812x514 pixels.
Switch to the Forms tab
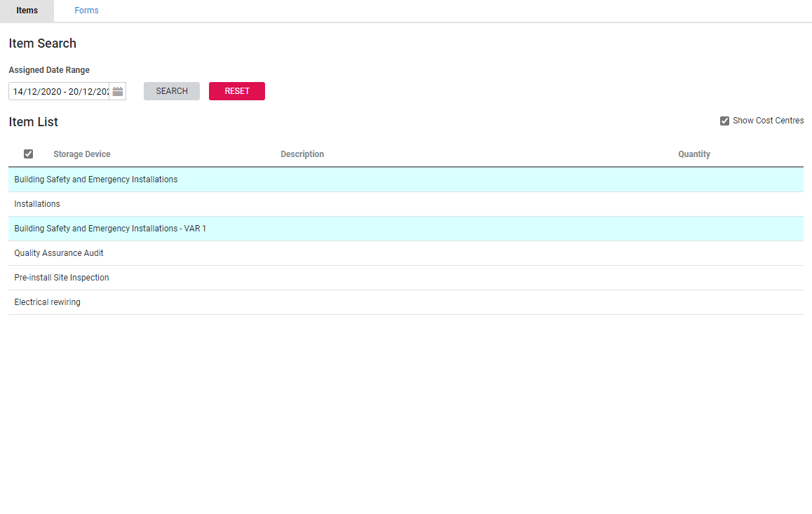[86, 11]
